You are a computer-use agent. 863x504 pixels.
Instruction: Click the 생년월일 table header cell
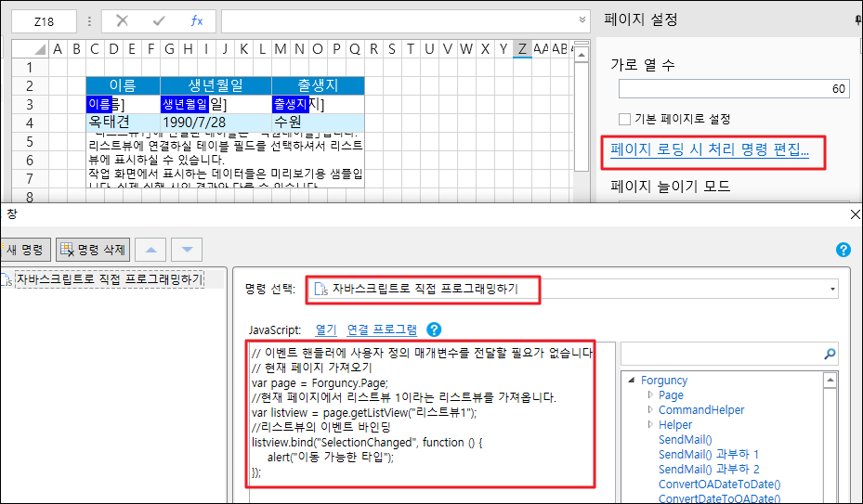click(216, 85)
